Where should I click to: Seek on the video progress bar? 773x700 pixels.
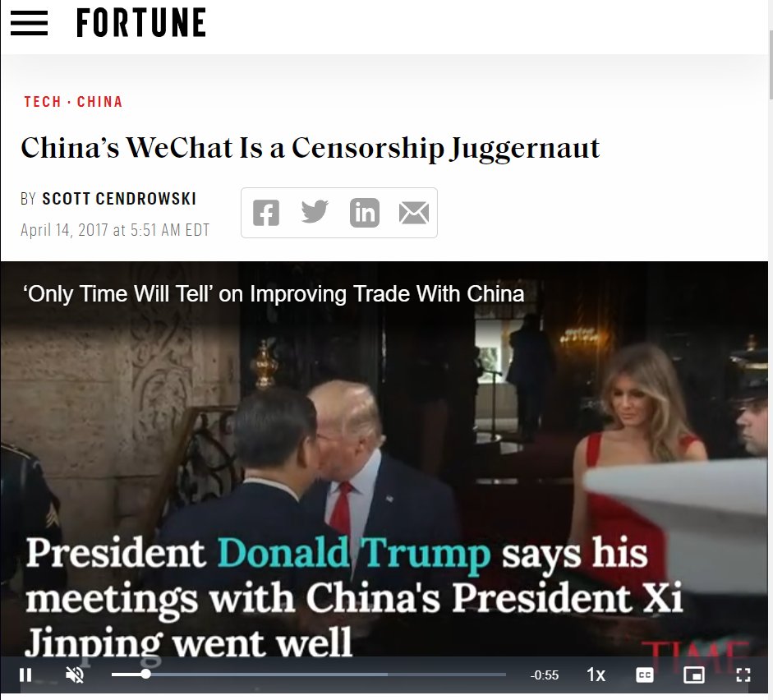(x=309, y=675)
